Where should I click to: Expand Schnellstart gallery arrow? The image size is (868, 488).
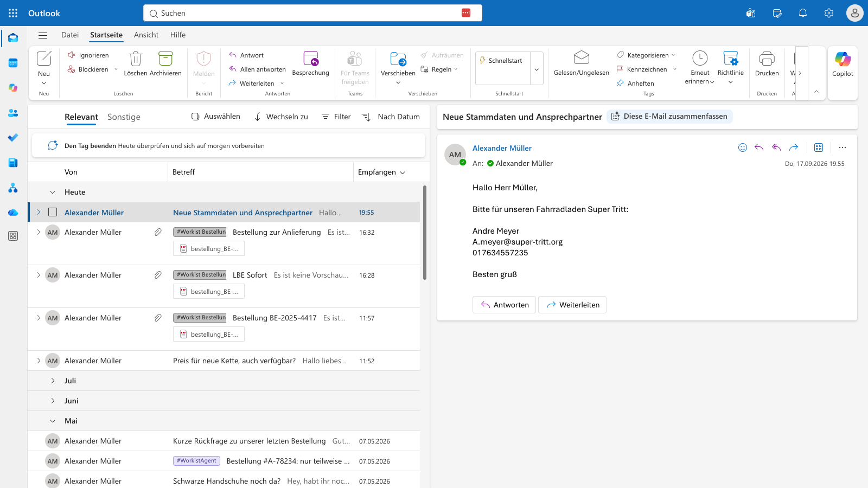537,69
